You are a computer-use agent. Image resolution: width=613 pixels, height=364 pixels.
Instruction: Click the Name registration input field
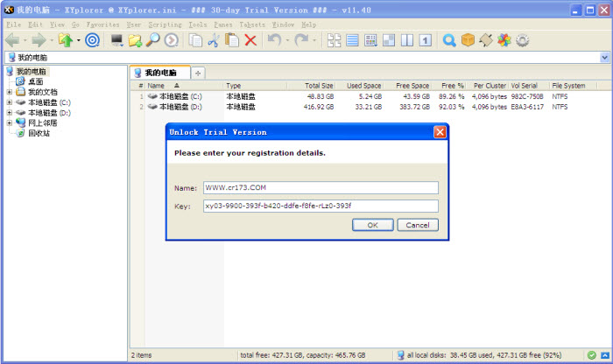click(321, 187)
